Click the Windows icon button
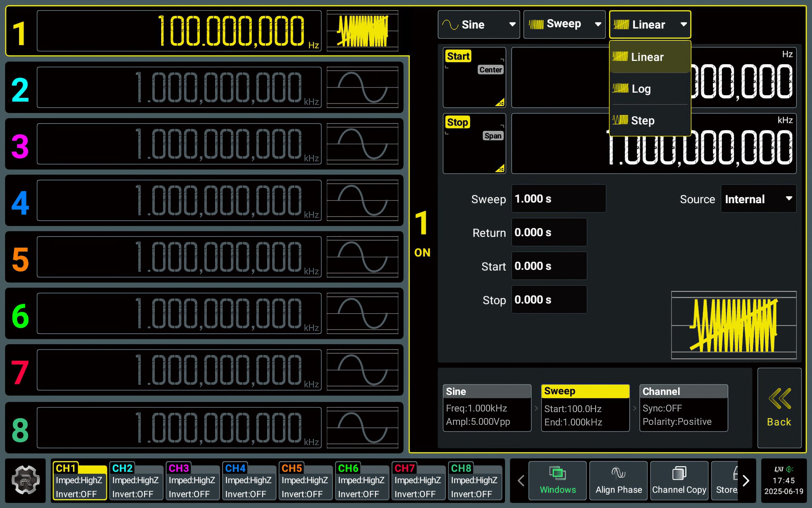812x508 pixels. pyautogui.click(x=557, y=480)
